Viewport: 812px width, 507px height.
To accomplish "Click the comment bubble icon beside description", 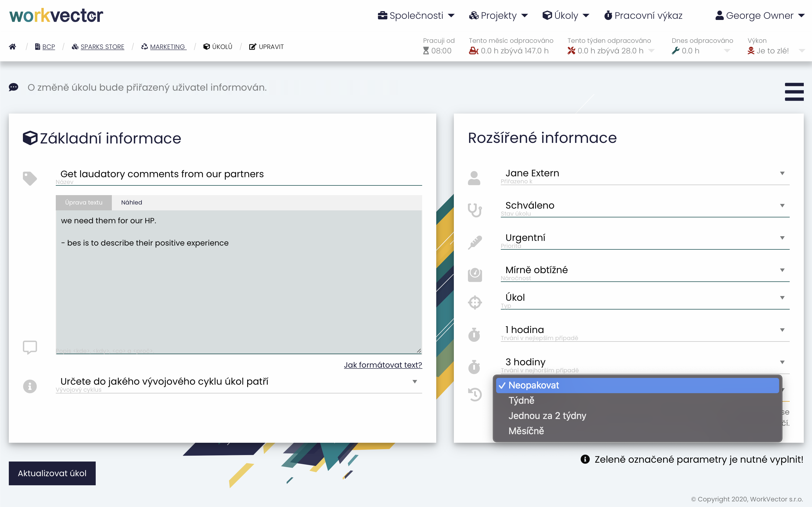I will pyautogui.click(x=30, y=347).
